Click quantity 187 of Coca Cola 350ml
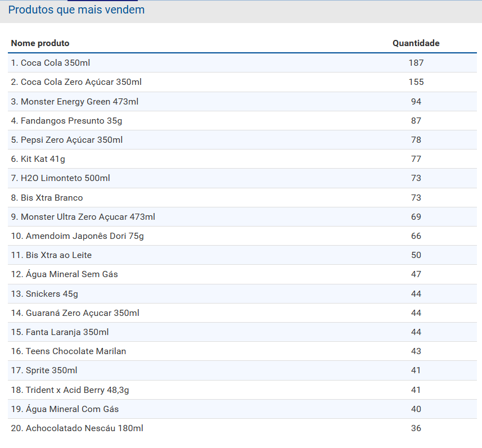 (416, 63)
